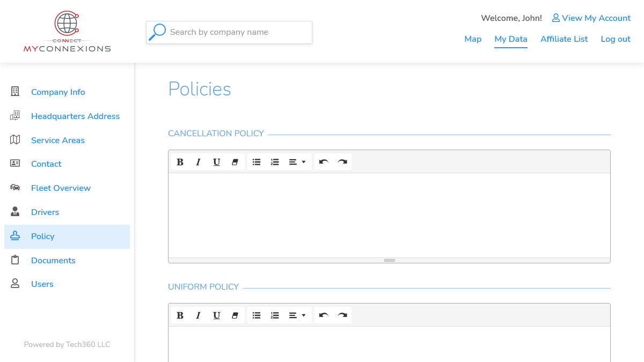Focus the Search by company name field
This screenshot has width=644, height=362.
[229, 32]
